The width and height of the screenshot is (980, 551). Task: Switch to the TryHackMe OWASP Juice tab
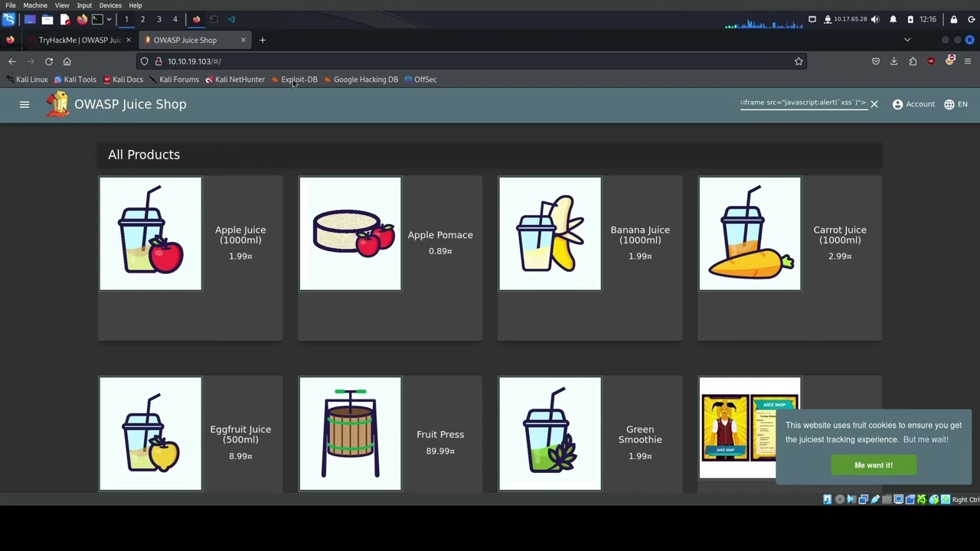click(x=80, y=40)
